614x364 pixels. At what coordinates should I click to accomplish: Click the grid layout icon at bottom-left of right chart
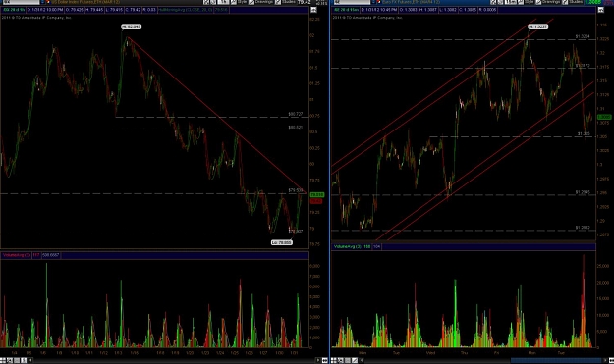coord(334,360)
